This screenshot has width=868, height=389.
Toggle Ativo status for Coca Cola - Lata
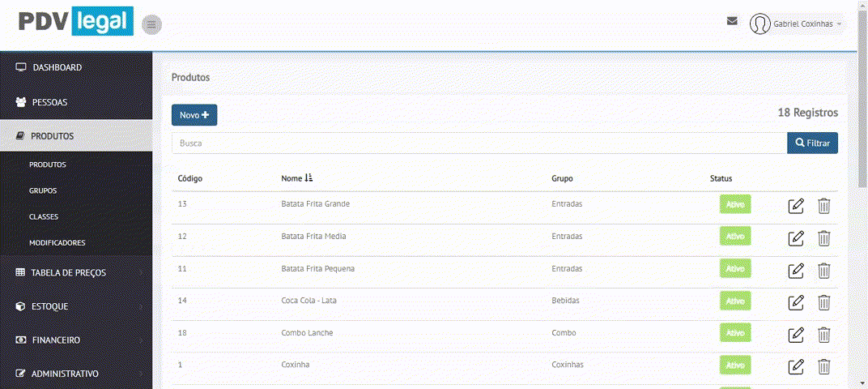[735, 301]
